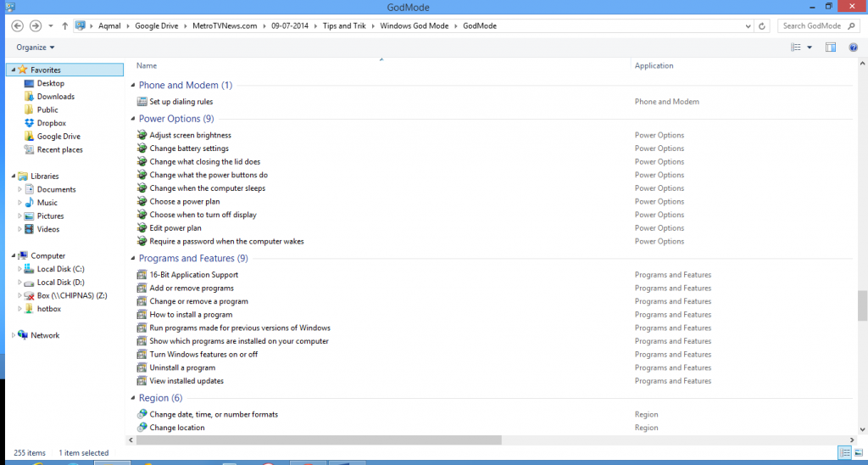Click the Change location globe icon

[142, 428]
